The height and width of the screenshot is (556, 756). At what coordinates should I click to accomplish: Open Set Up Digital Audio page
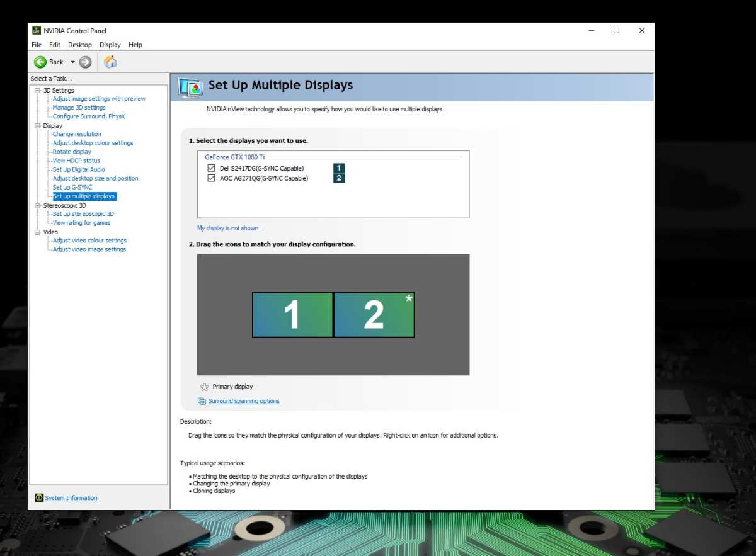[79, 169]
